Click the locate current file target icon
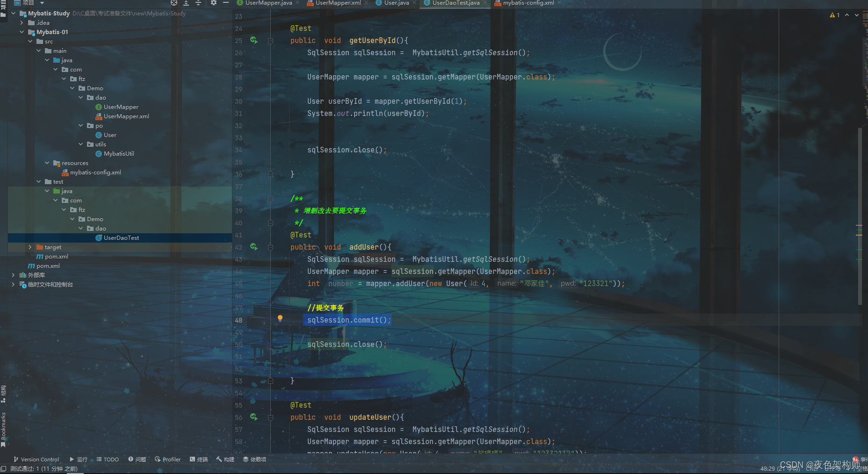This screenshot has width=868, height=474. [x=174, y=3]
